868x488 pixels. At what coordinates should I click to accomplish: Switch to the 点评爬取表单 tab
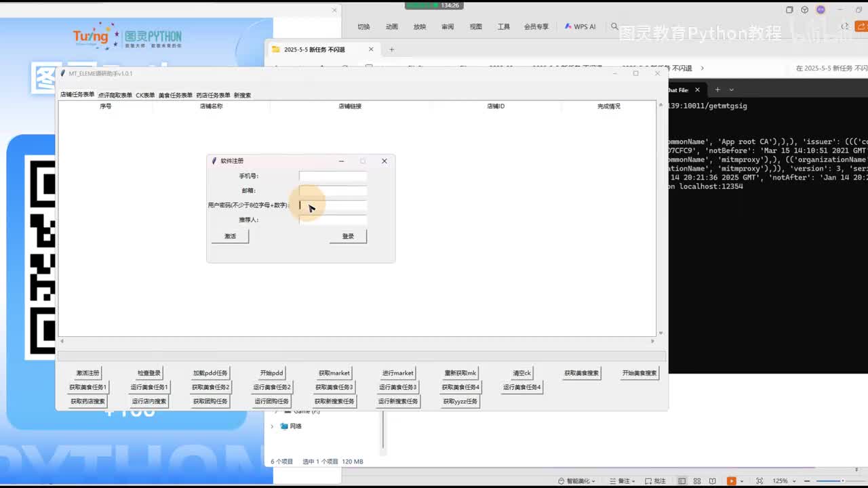coord(115,96)
